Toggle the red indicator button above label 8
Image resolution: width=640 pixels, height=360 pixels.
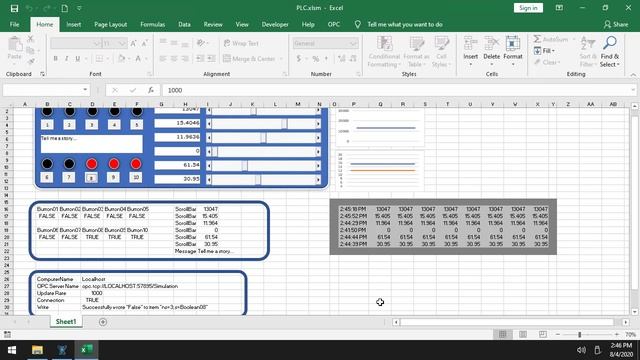pyautogui.click(x=92, y=164)
